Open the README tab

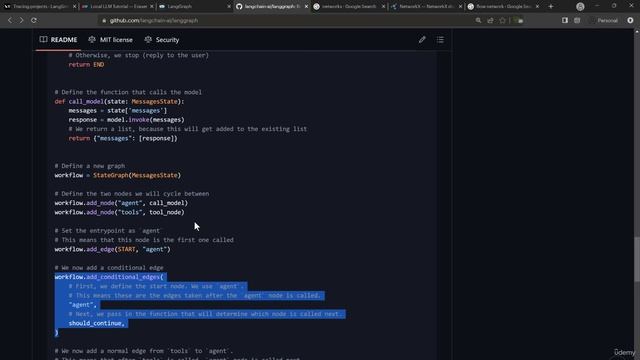(x=58, y=40)
